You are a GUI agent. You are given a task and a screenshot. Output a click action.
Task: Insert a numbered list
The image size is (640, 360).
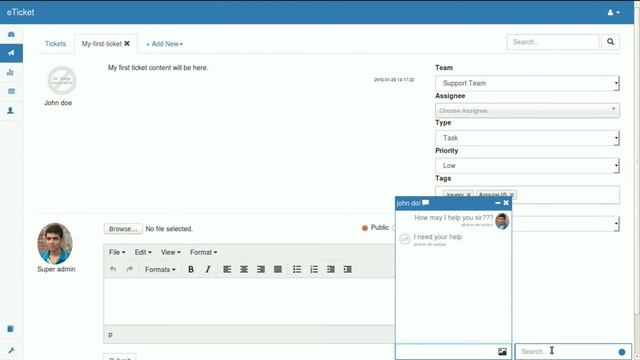click(x=314, y=269)
